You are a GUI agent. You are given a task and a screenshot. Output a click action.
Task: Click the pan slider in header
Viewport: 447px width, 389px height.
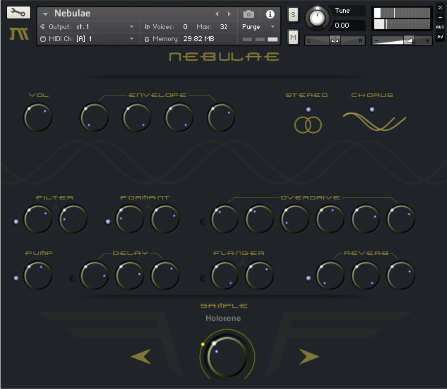click(x=335, y=40)
